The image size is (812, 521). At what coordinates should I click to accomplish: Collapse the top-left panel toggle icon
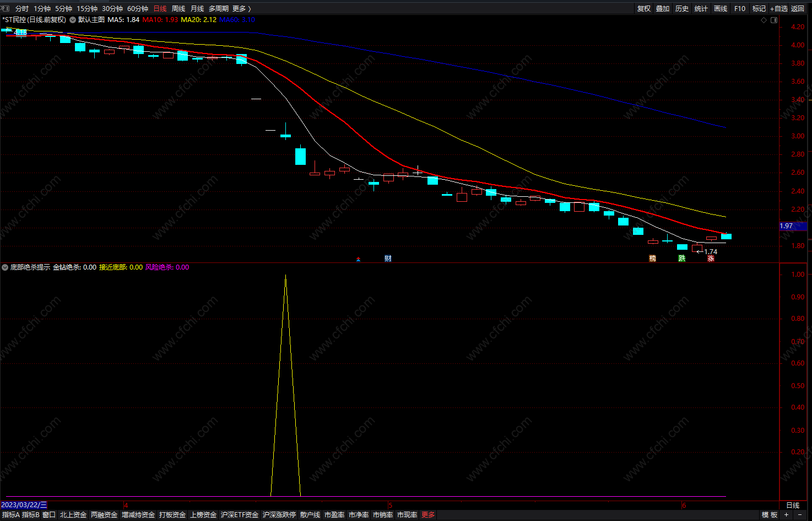[4, 8]
